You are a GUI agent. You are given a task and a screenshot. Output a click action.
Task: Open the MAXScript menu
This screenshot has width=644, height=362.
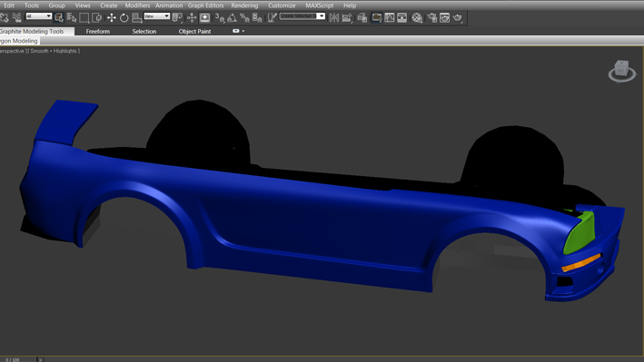point(320,5)
